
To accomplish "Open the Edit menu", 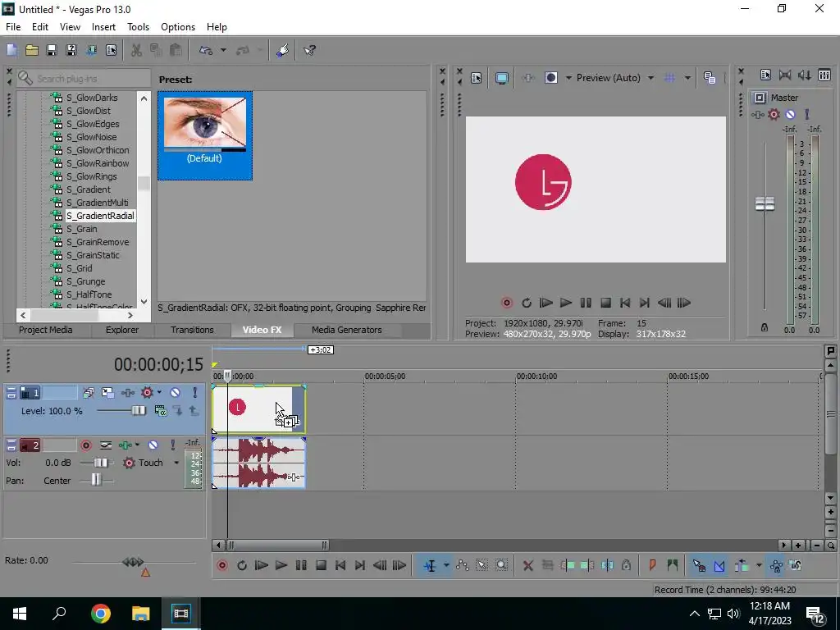I will click(x=40, y=27).
